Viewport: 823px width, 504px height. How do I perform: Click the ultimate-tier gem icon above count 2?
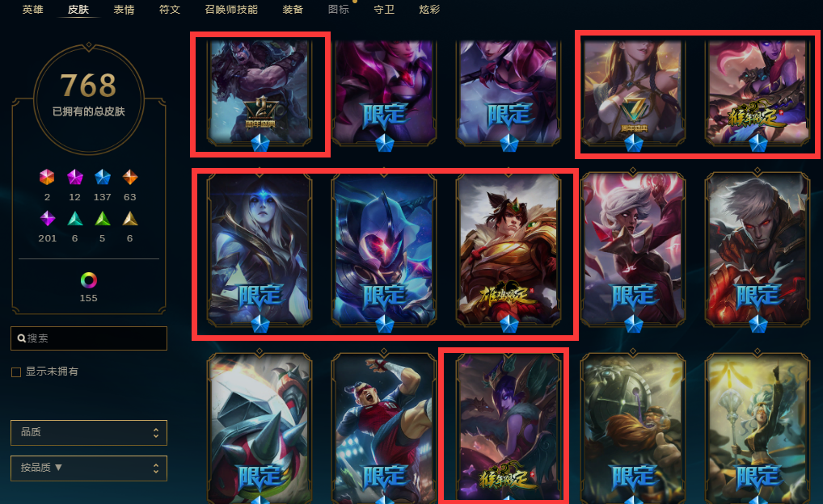47,177
